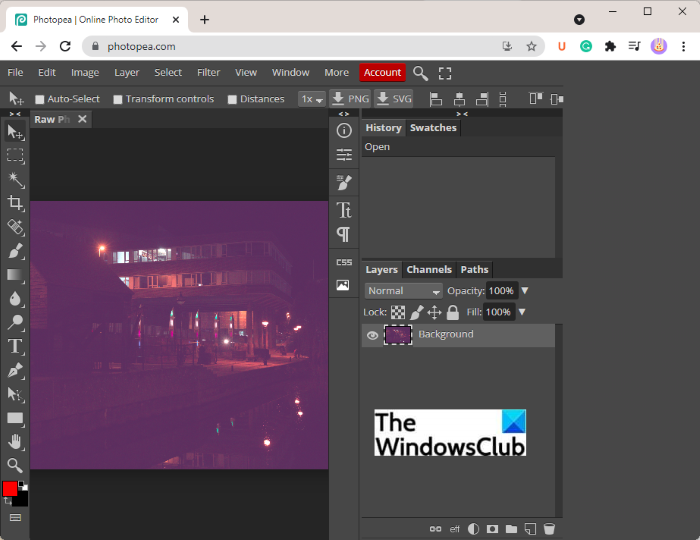The height and width of the screenshot is (540, 700).
Task: Click the delete layer trash icon
Action: coord(549,529)
